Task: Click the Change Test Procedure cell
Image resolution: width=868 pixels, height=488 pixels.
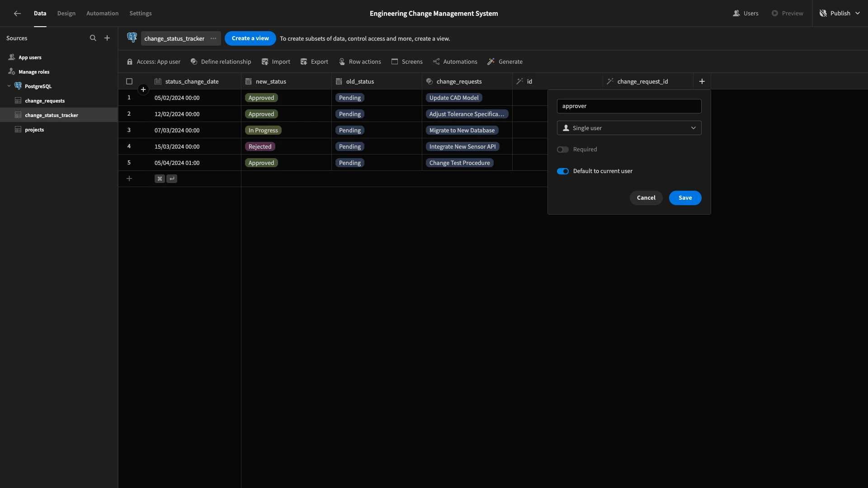Action: pos(460,163)
